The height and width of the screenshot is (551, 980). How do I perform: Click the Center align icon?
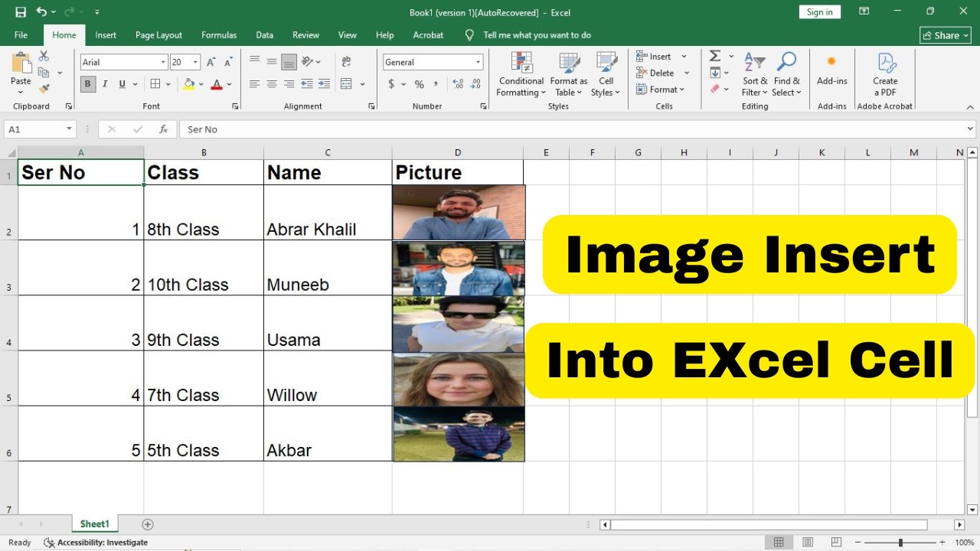pyautogui.click(x=272, y=84)
